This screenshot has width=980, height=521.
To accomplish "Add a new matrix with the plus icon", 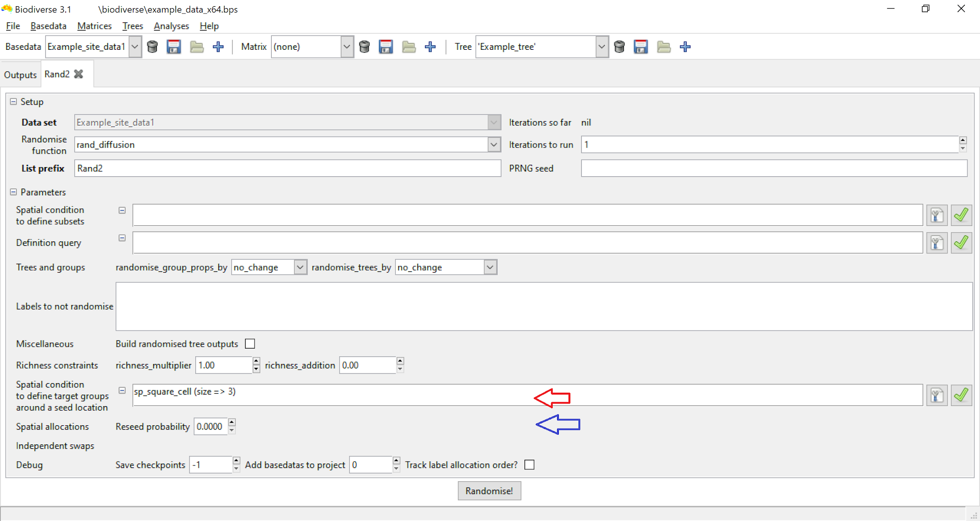I will [430, 46].
